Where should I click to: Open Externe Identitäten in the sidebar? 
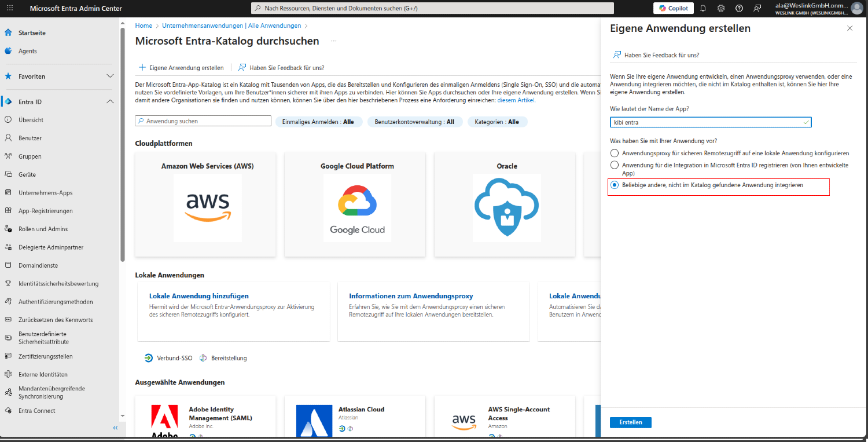43,374
